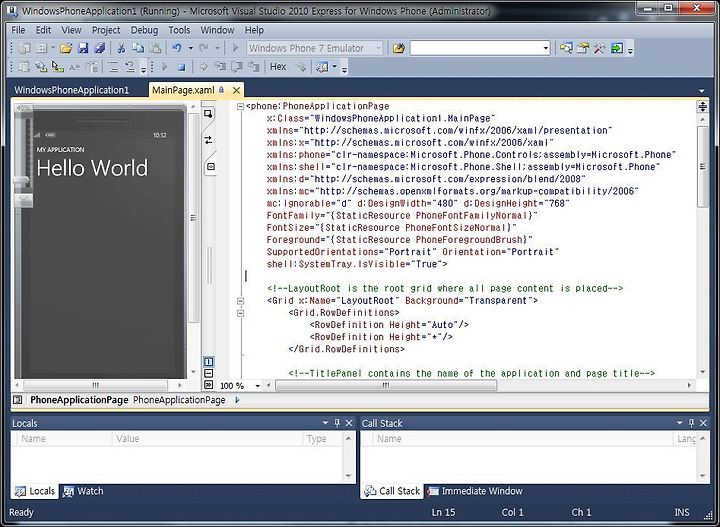Close the Locals panel

349,423
